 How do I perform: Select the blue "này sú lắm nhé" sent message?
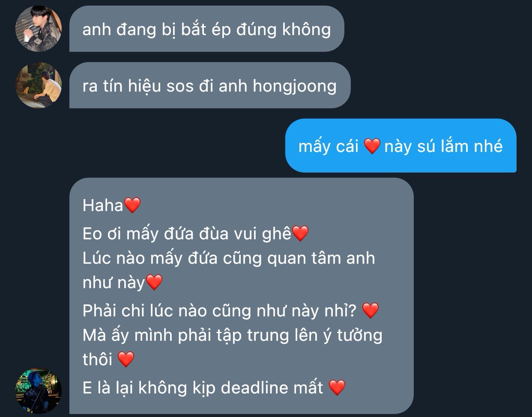[x=400, y=146]
